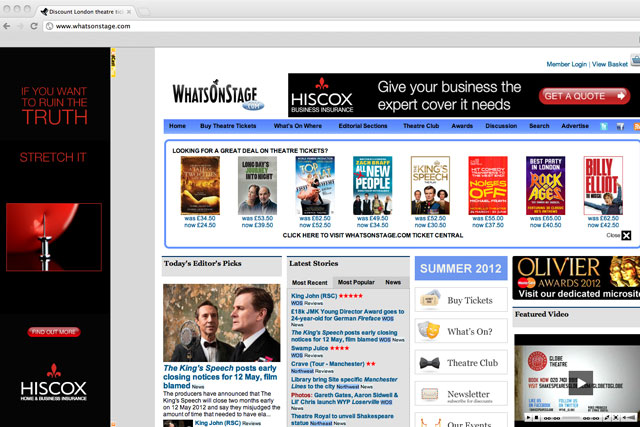Reload the page with the refresh icon
Screen dimensions: 640x427
[x=34, y=26]
